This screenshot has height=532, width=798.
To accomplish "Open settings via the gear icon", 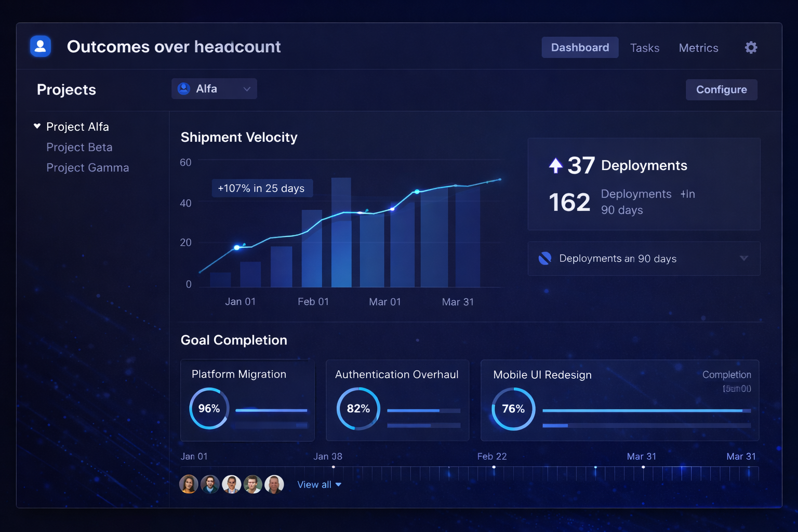I will tap(751, 48).
